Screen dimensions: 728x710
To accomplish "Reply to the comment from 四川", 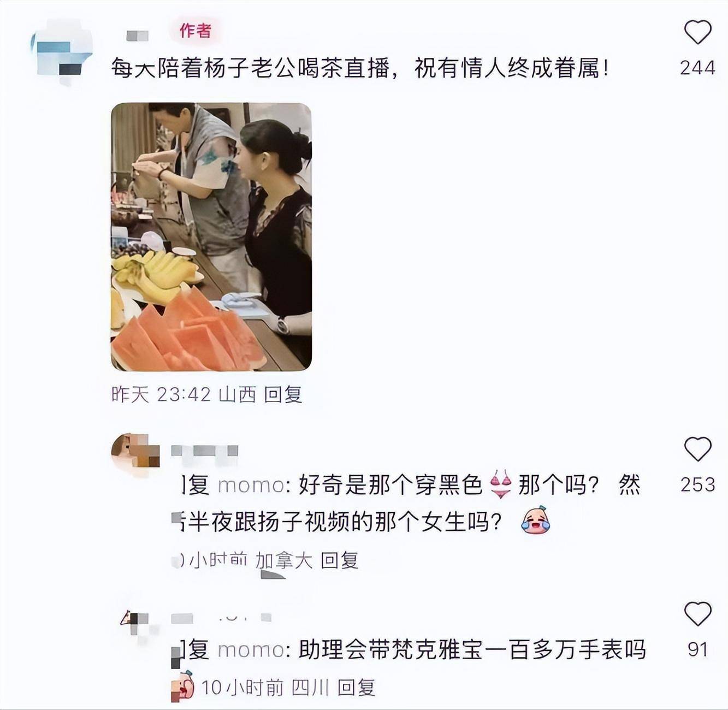I will [356, 687].
